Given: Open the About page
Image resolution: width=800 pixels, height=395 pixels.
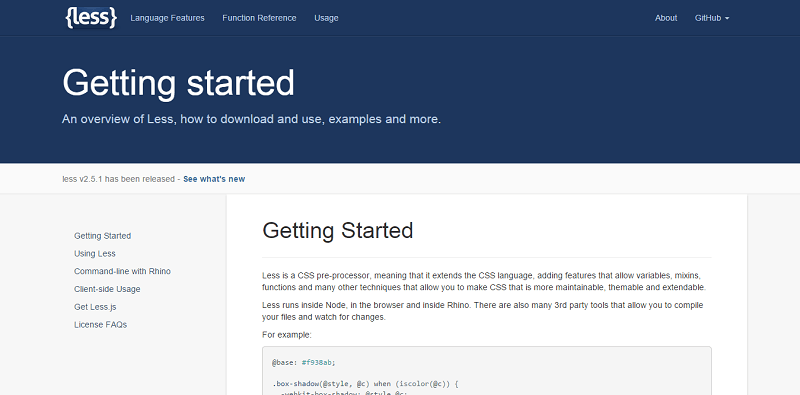Looking at the screenshot, I should pyautogui.click(x=666, y=18).
